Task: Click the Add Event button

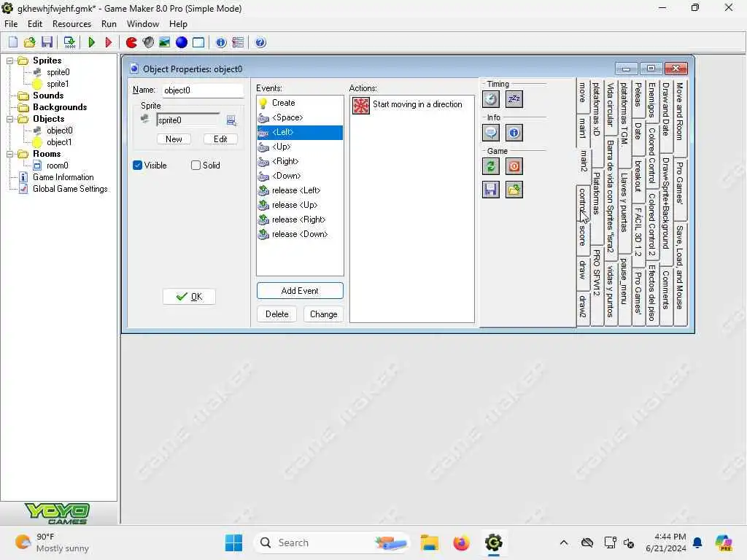Action: pyautogui.click(x=300, y=291)
